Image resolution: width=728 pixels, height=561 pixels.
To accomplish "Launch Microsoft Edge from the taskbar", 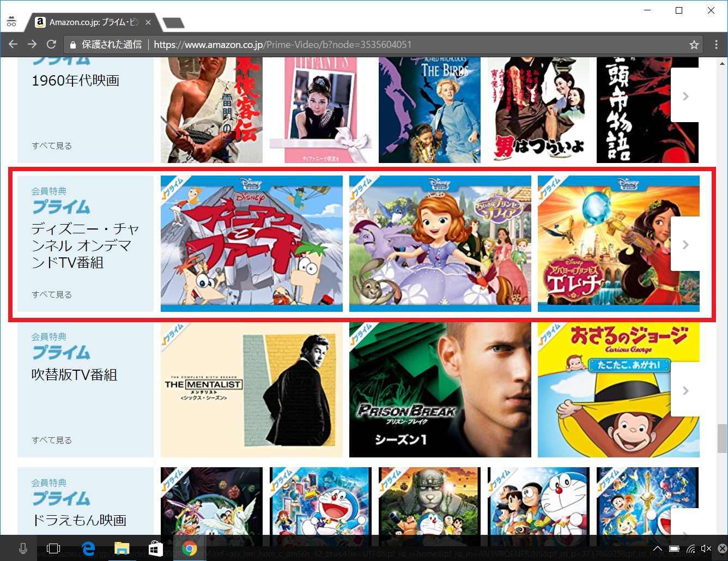I will click(88, 548).
